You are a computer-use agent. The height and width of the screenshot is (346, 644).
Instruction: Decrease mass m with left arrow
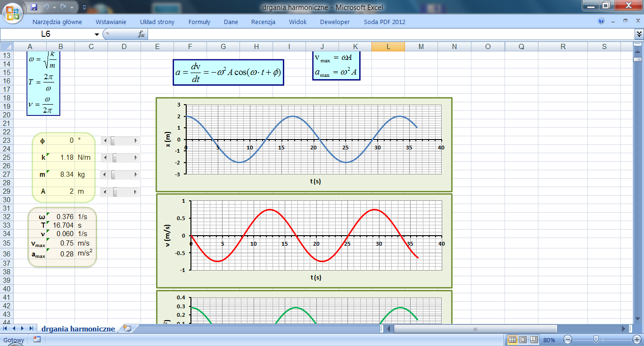coord(105,174)
